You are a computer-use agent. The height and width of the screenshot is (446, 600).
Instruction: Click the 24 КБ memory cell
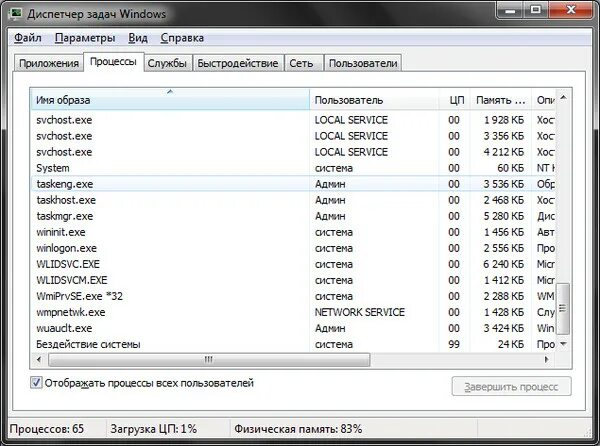pyautogui.click(x=510, y=344)
